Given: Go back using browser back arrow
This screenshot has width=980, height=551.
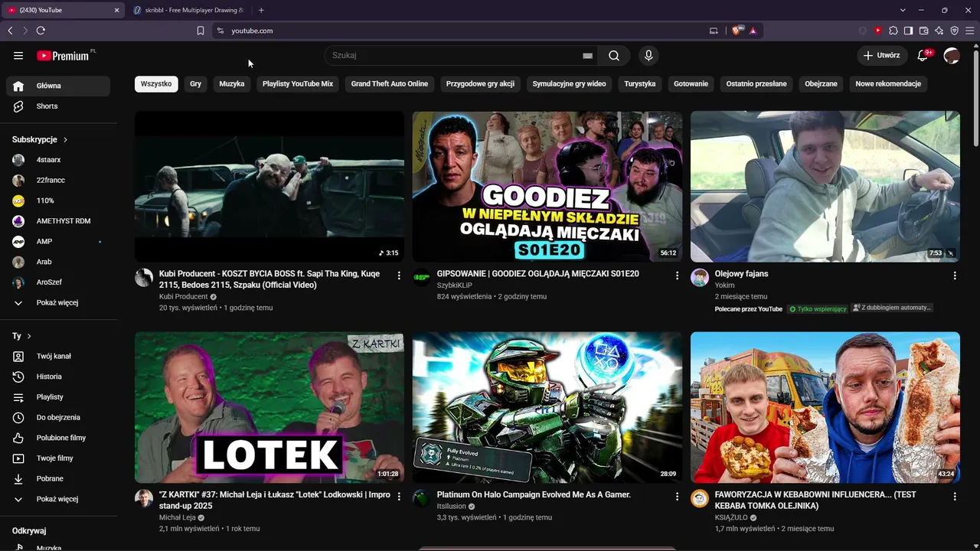Looking at the screenshot, I should [x=10, y=31].
